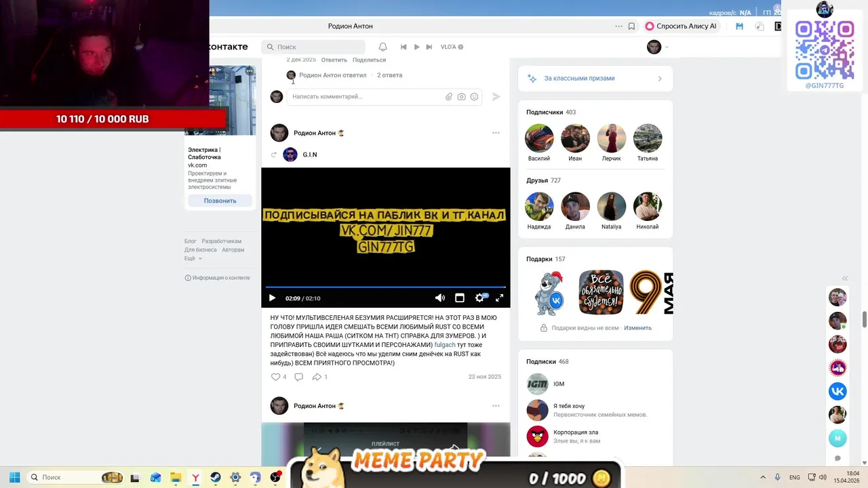
Task: Show hidden system tray icons
Action: coord(762,477)
